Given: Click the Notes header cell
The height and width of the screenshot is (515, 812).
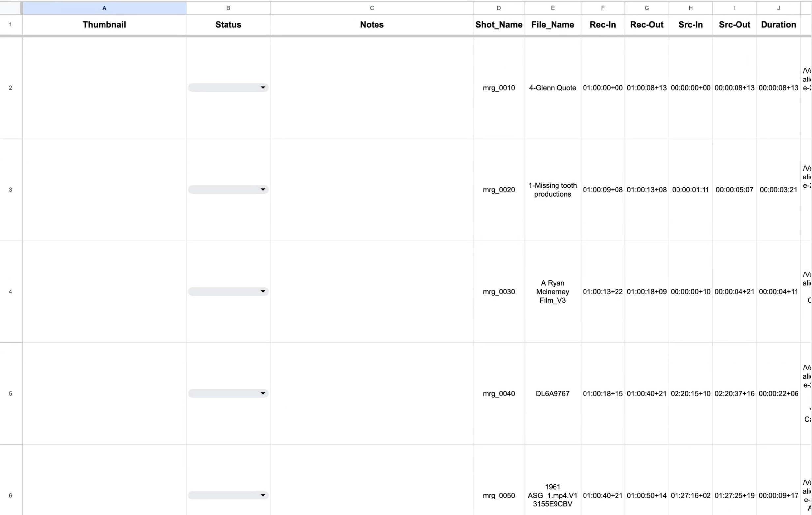Looking at the screenshot, I should [372, 25].
